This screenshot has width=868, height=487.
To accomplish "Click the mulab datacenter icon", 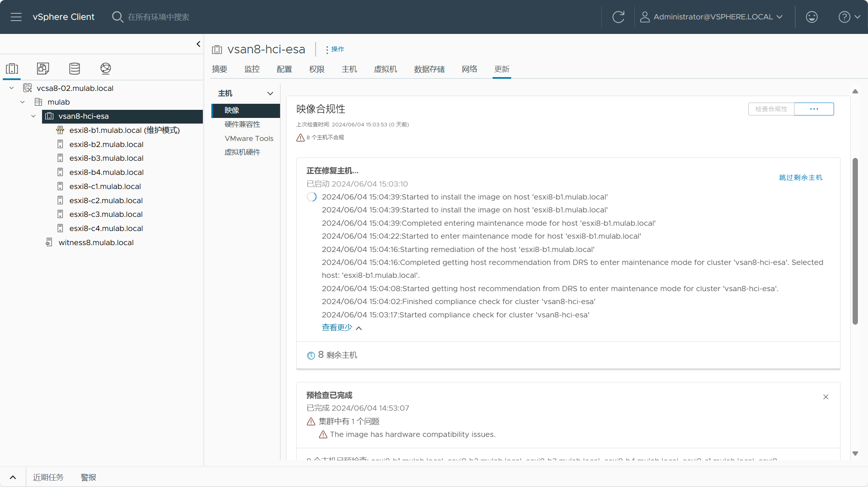I will (38, 102).
